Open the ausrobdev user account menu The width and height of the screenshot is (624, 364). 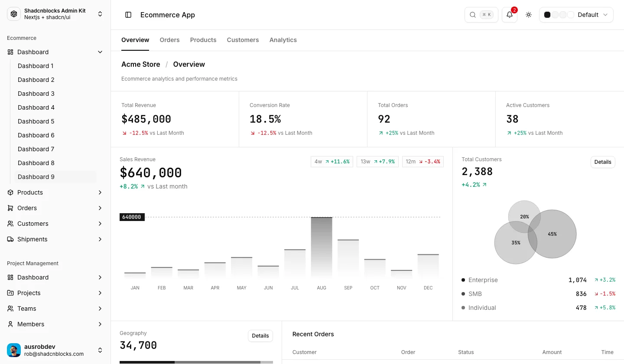point(55,350)
